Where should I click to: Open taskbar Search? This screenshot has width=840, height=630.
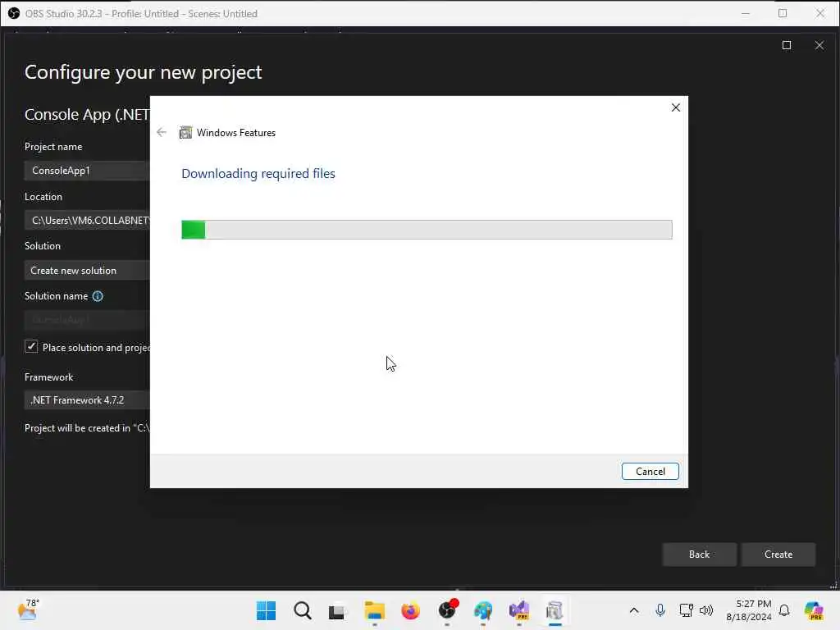(x=302, y=610)
